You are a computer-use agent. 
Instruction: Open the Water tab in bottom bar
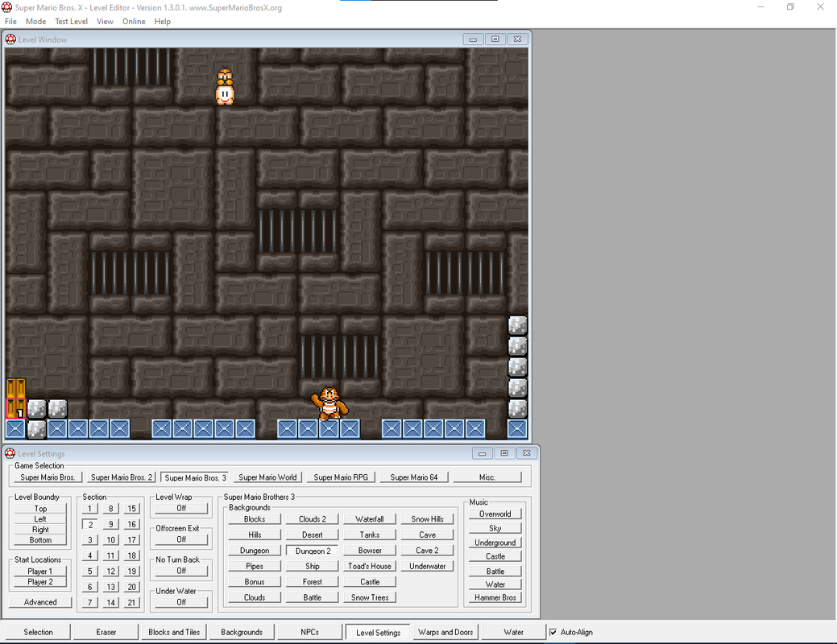(513, 632)
